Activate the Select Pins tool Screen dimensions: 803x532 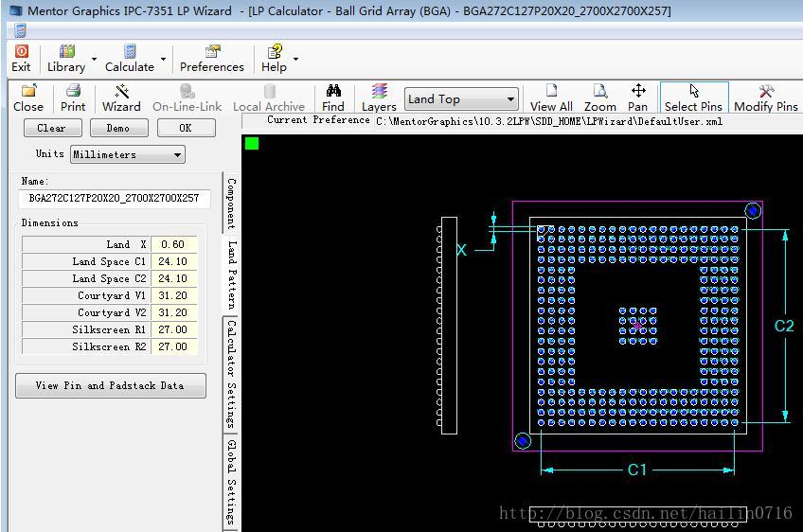click(x=694, y=97)
